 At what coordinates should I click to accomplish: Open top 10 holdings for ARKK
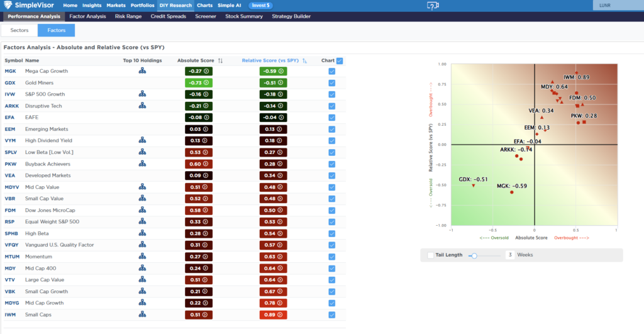tap(142, 106)
